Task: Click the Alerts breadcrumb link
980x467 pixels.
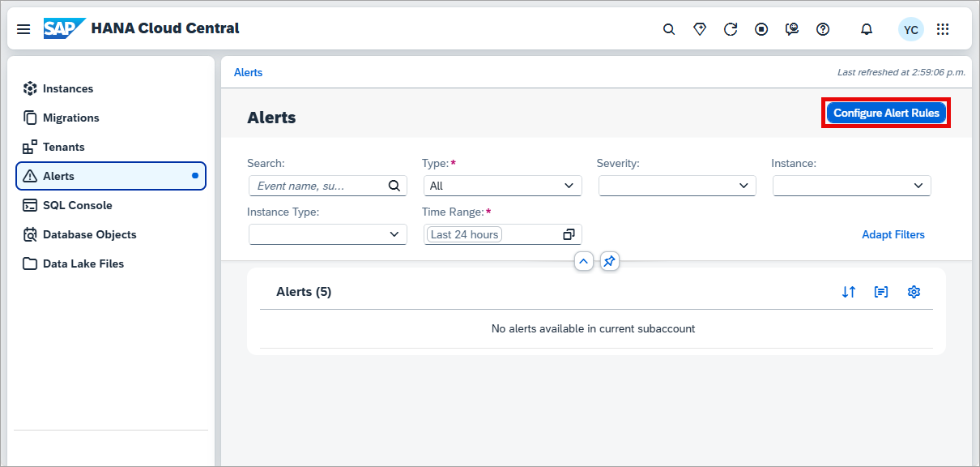Action: (x=248, y=72)
